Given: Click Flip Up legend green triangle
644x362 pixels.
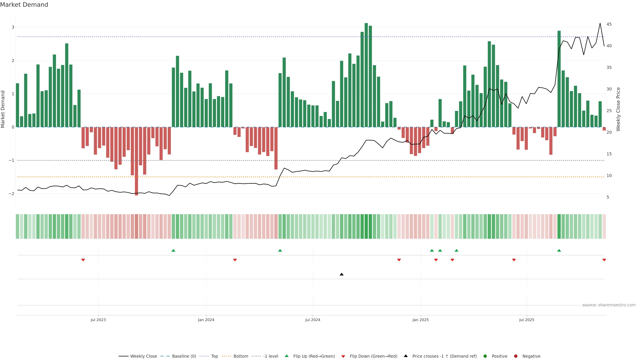Looking at the screenshot, I should pyautogui.click(x=287, y=356).
